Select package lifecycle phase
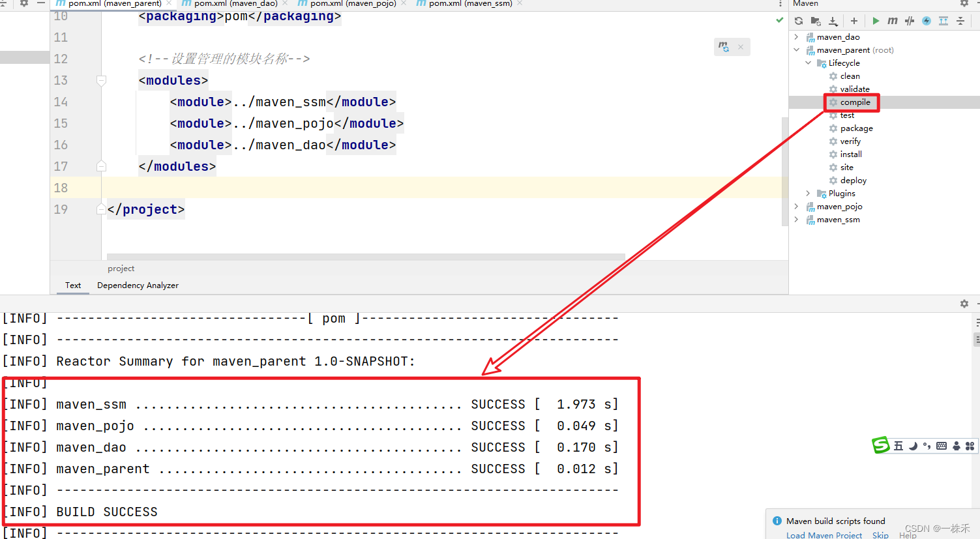 pyautogui.click(x=856, y=128)
